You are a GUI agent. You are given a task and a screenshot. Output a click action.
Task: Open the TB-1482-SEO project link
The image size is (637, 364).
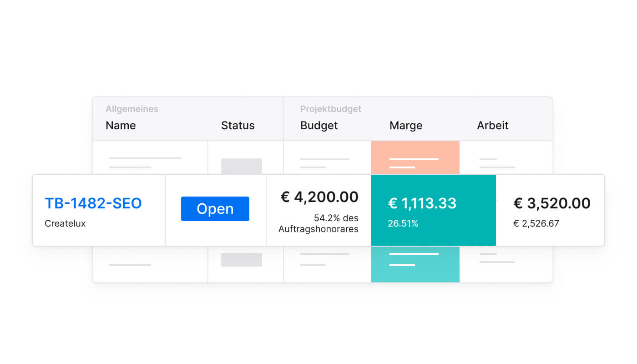tap(93, 203)
